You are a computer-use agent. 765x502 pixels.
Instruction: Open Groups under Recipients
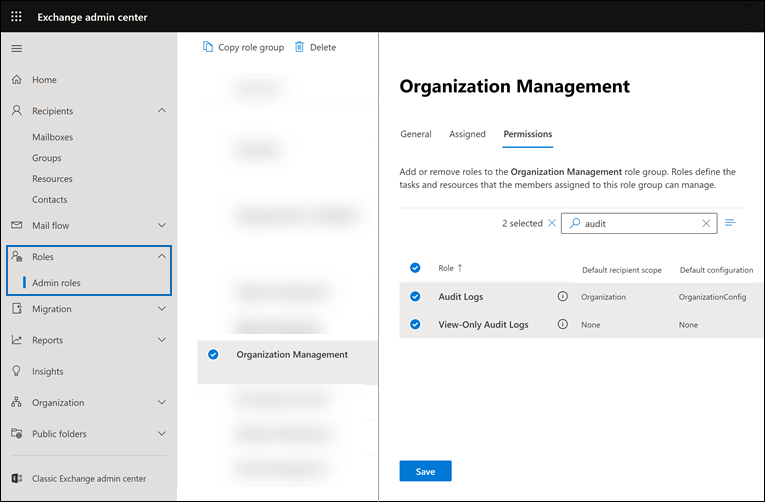coord(46,158)
